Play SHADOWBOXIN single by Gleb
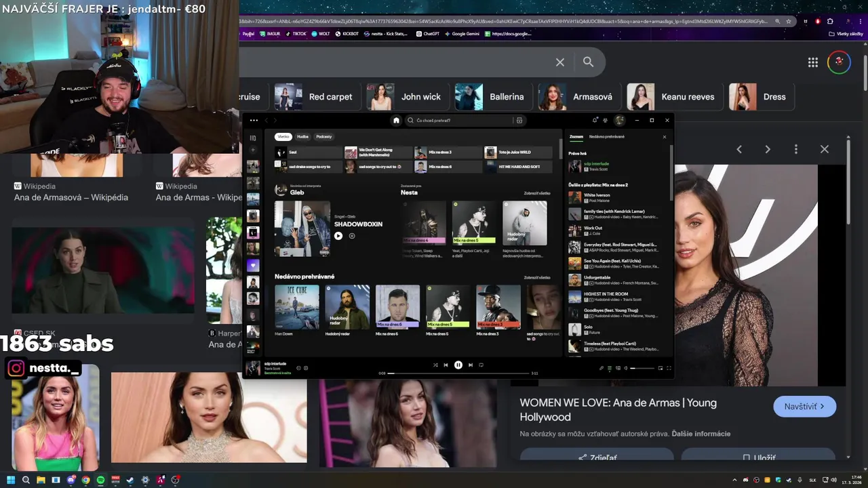The width and height of the screenshot is (868, 488). pos(338,236)
